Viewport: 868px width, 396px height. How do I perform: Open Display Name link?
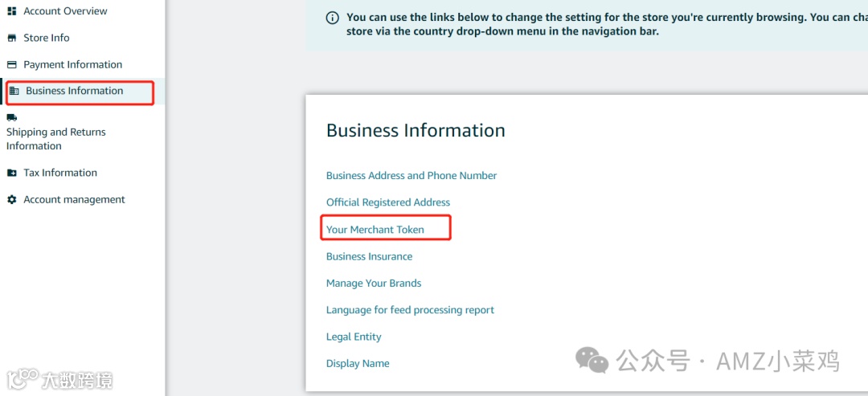tap(358, 363)
